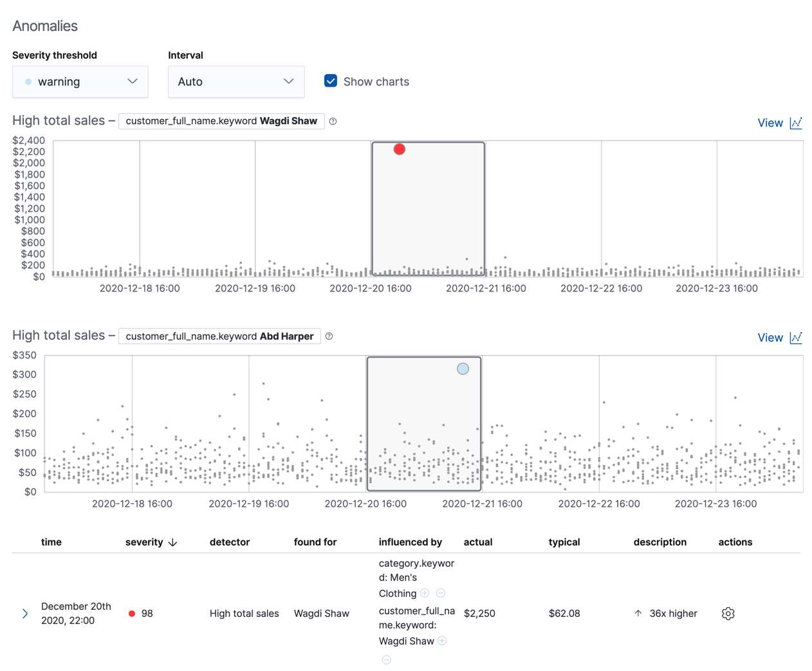The height and width of the screenshot is (671, 812).
Task: Open the Severity threshold dropdown
Action: pyautogui.click(x=80, y=82)
